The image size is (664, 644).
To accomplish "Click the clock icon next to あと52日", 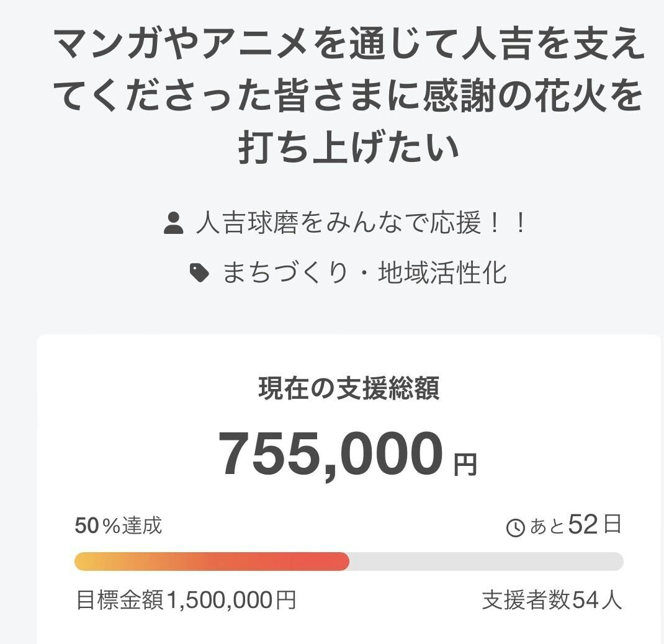I will [x=516, y=528].
